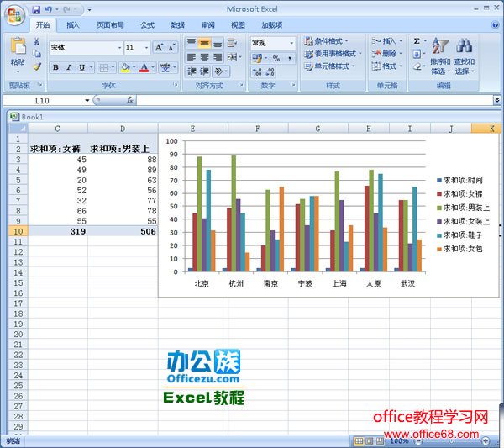Switch to Normal view in status bar
This screenshot has height=448, width=504.
coord(359,440)
